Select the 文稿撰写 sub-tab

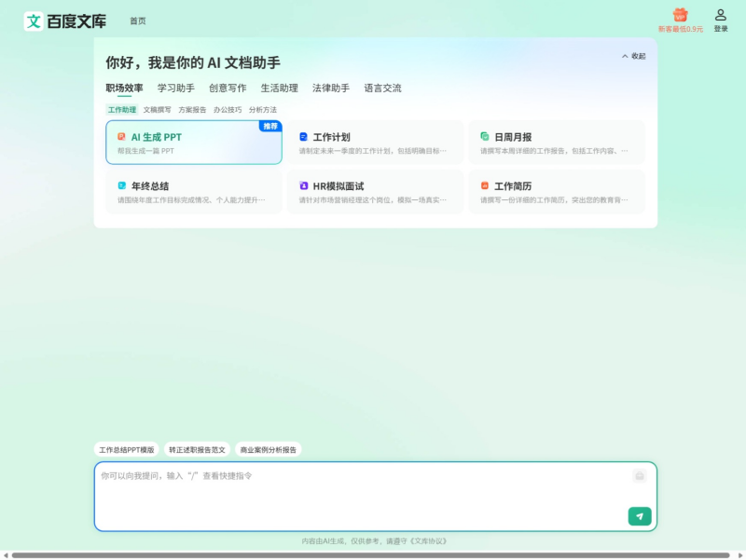(x=158, y=108)
